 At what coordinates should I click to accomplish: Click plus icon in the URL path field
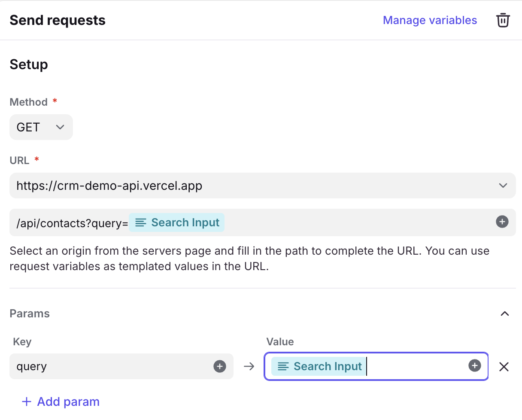click(x=502, y=222)
